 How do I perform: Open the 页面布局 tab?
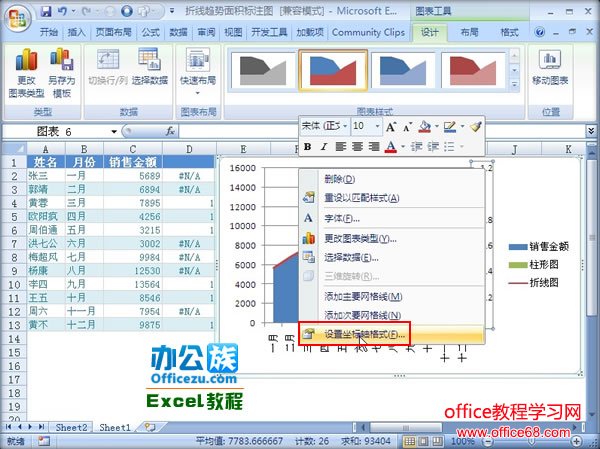point(113,33)
